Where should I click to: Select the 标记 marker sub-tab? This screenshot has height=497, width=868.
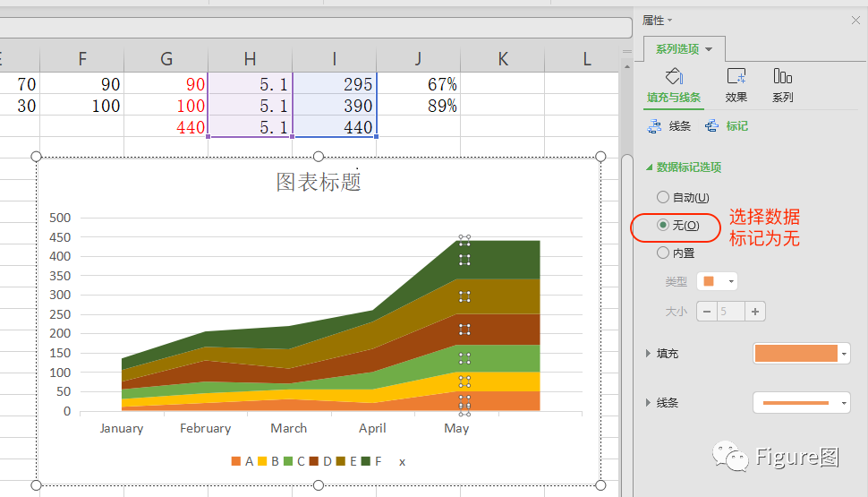[727, 126]
